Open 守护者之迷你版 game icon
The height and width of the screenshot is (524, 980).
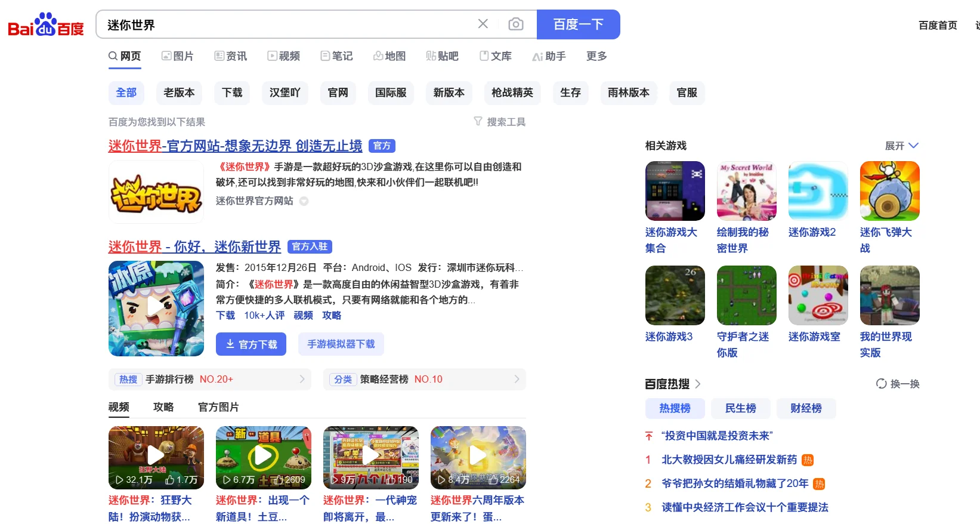coord(747,295)
